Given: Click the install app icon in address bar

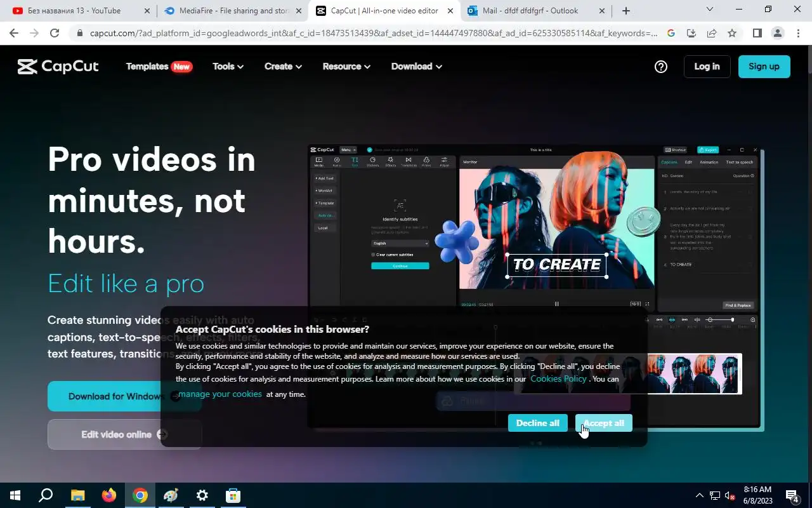Looking at the screenshot, I should point(691,33).
